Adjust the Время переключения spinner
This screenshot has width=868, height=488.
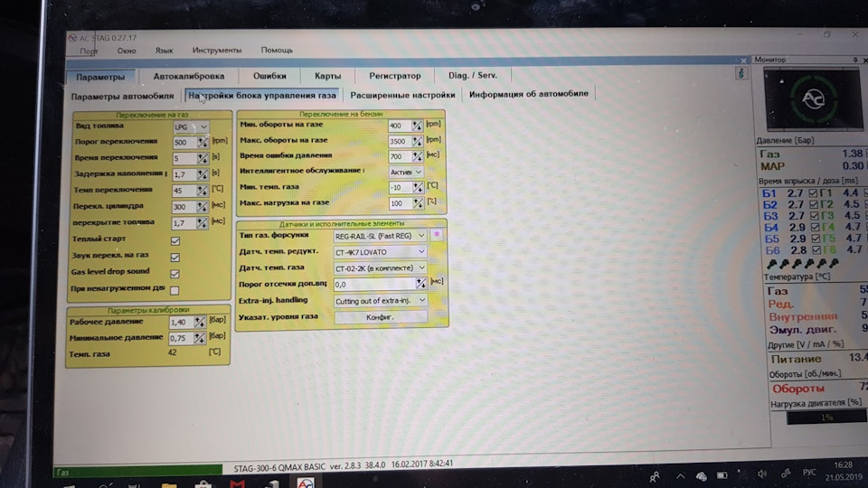tap(203, 158)
